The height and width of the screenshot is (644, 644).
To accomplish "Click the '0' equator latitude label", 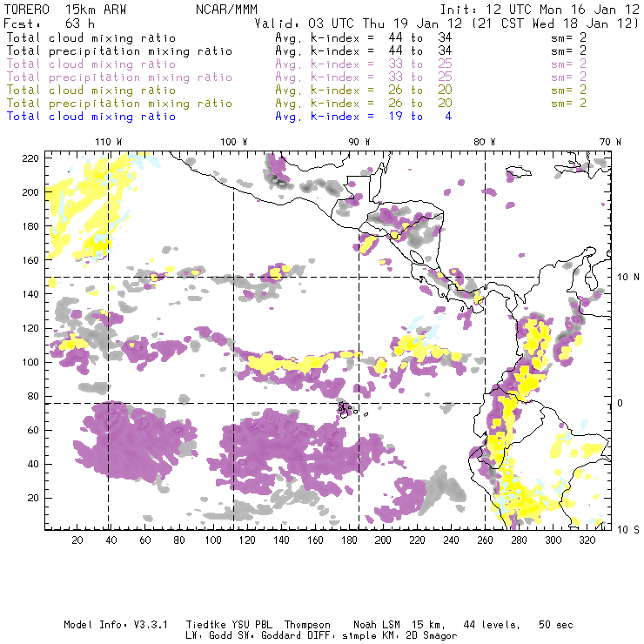I will (621, 403).
